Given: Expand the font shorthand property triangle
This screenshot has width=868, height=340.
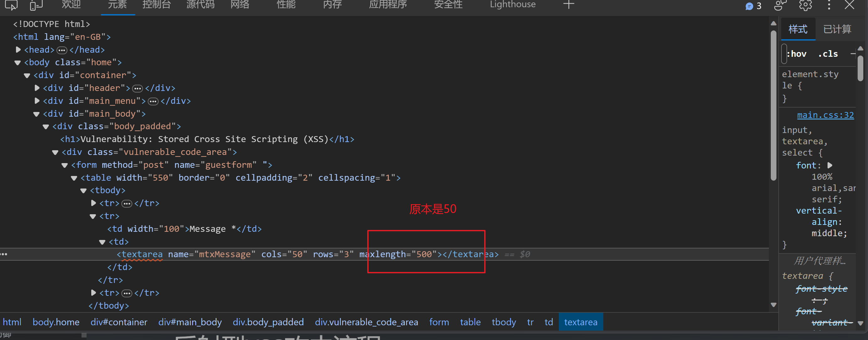Looking at the screenshot, I should (x=830, y=165).
